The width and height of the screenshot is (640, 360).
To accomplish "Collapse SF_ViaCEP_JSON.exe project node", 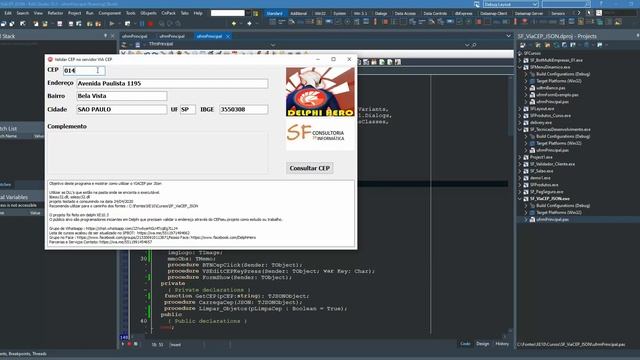I will coord(520,199).
